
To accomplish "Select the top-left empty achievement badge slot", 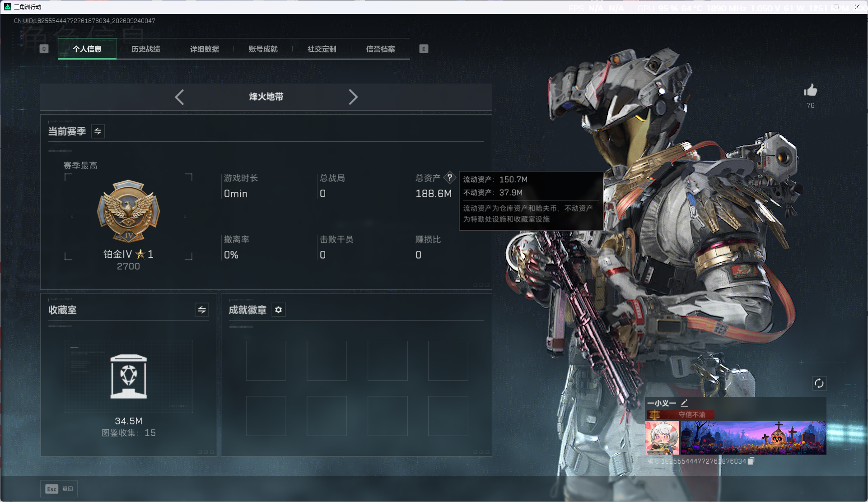I will pos(266,361).
